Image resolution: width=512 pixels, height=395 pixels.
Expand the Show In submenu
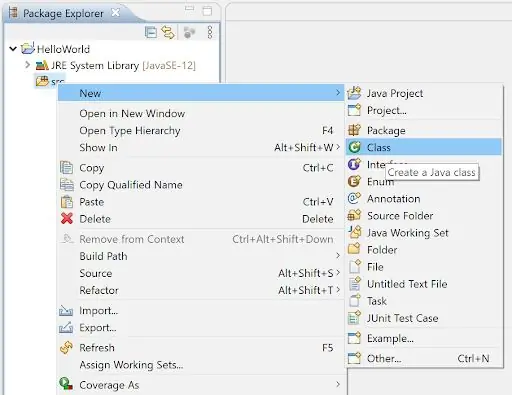pyautogui.click(x=201, y=147)
